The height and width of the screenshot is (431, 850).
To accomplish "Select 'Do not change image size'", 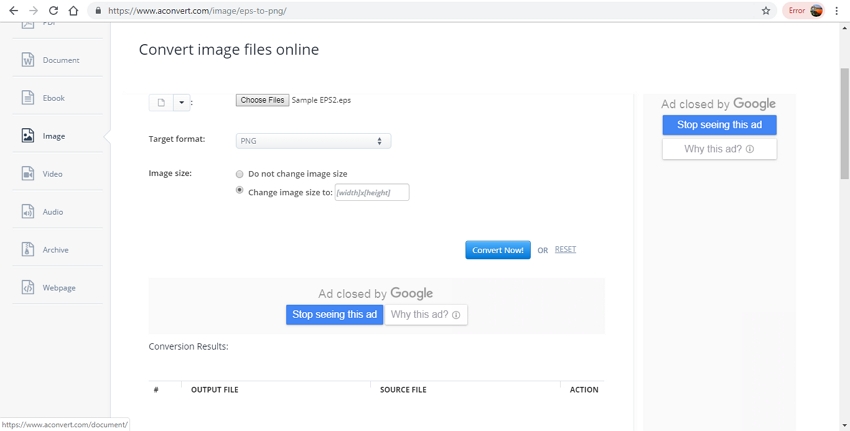I will pos(240,174).
